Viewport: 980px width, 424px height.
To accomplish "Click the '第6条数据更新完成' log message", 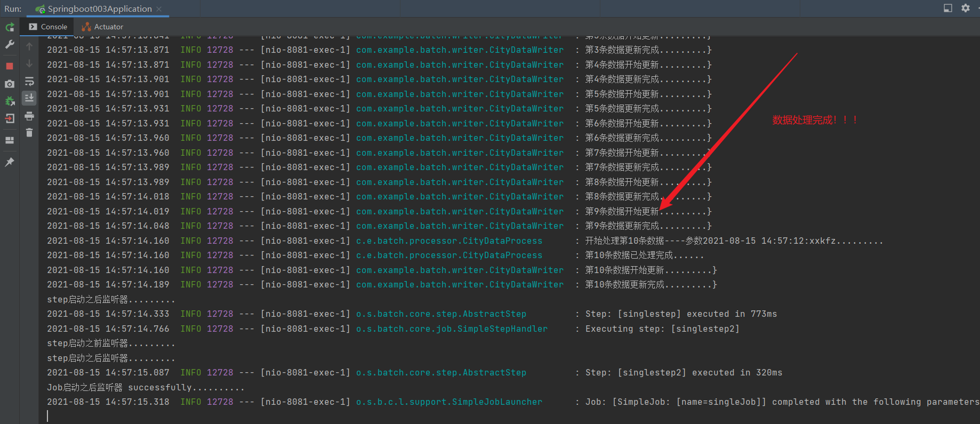I will click(x=648, y=138).
